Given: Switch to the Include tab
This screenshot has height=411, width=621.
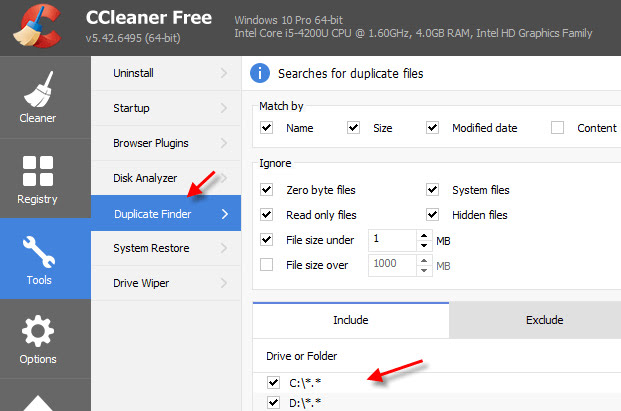Looking at the screenshot, I should [x=351, y=320].
